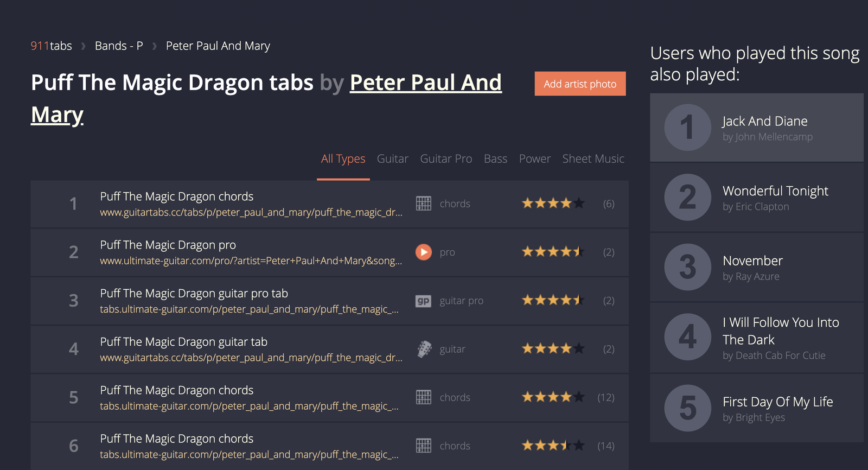Click by John Mellencamp artist text
This screenshot has width=868, height=470.
768,137
